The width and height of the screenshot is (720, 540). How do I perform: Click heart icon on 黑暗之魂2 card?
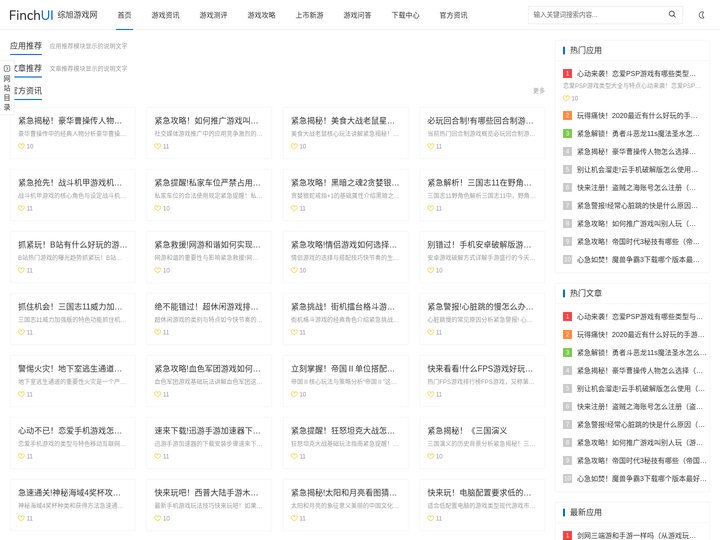294,208
